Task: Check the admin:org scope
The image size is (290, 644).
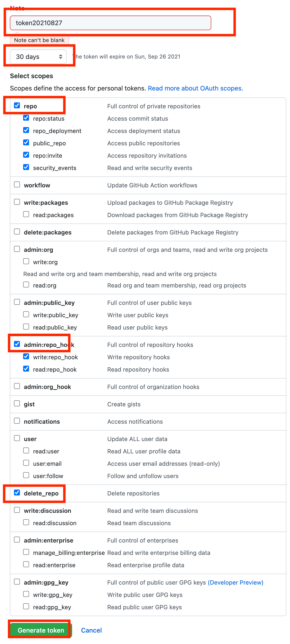Action: pos(17,249)
